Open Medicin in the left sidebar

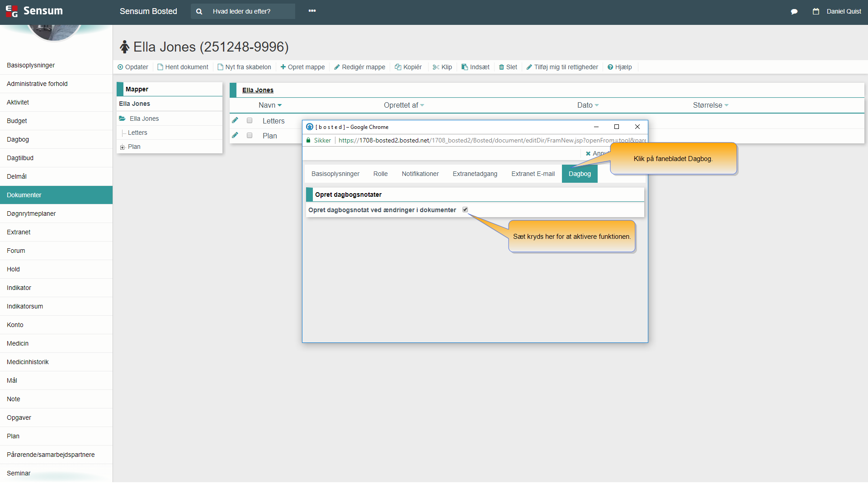(18, 343)
